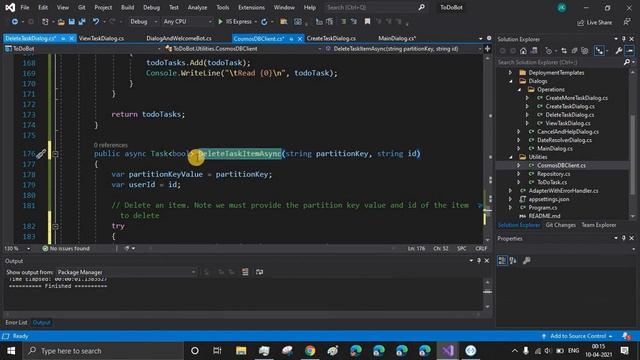Switch to the CreateTaskDialog.cs tab
640x360 pixels.
(x=331, y=38)
